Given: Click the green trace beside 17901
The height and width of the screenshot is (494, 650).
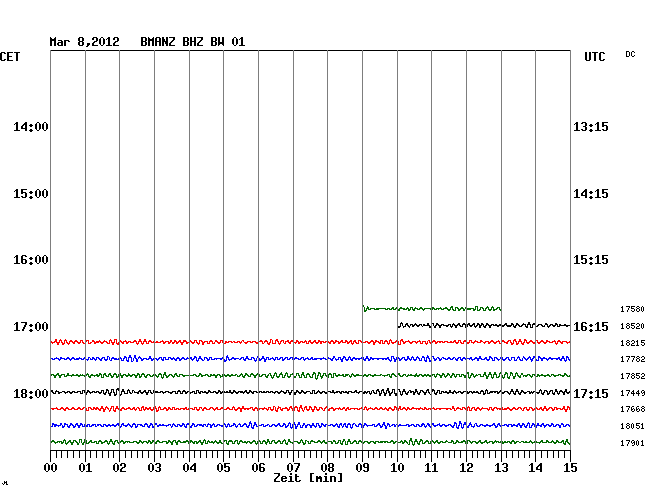Looking at the screenshot, I should click(310, 442).
